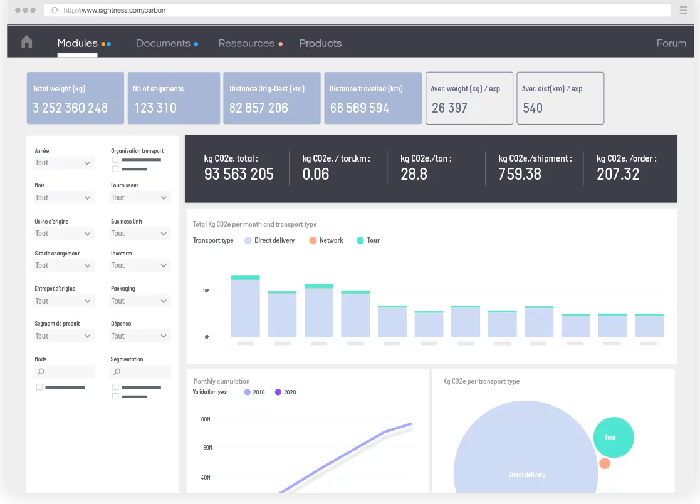
Task: Expand the Fournisseur dropdown
Action: (140, 198)
